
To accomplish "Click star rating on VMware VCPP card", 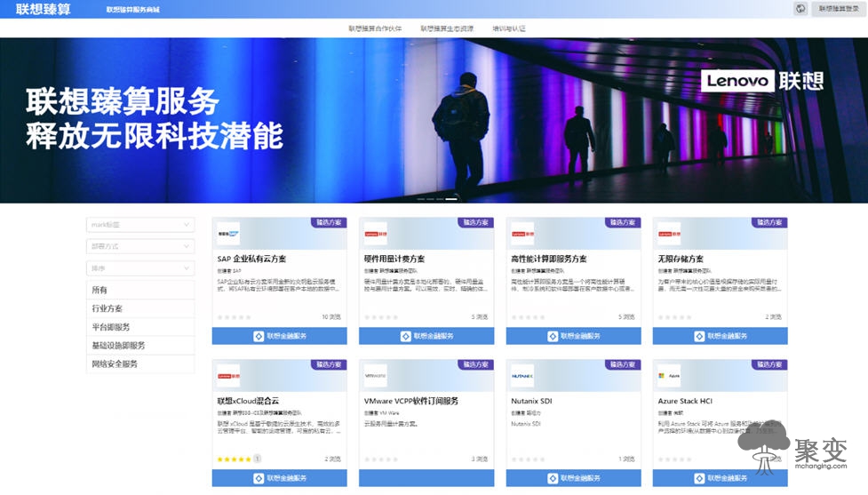I will (381, 459).
